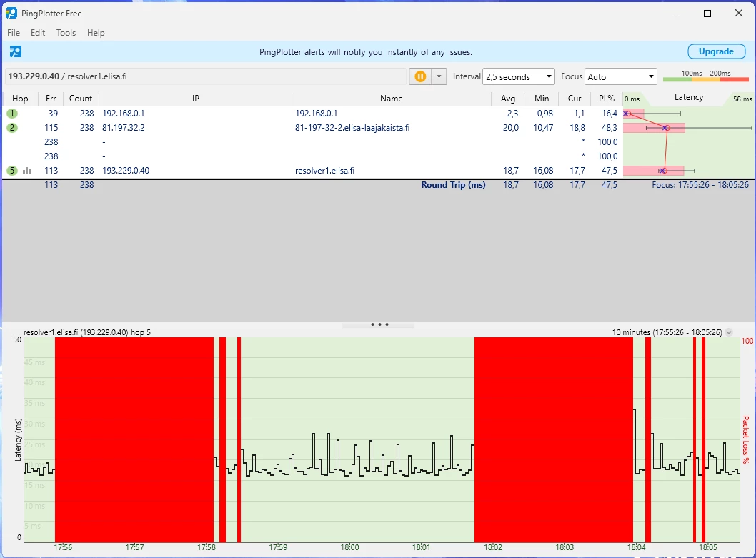The height and width of the screenshot is (558, 756).
Task: Click the Cur column header
Action: click(x=575, y=99)
